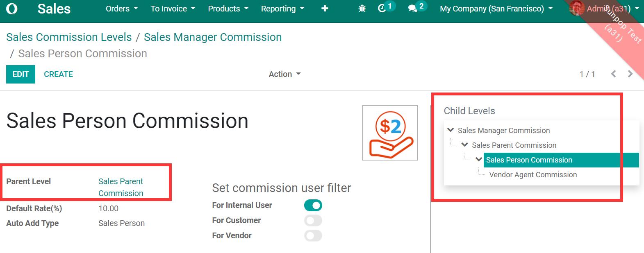
Task: Select Sales Parent Commission in tree
Action: [514, 145]
